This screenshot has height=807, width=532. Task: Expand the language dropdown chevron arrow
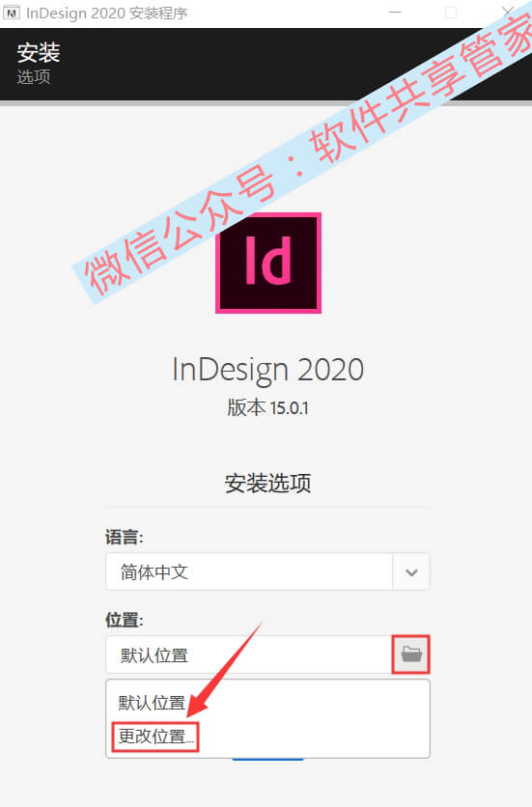pos(411,571)
